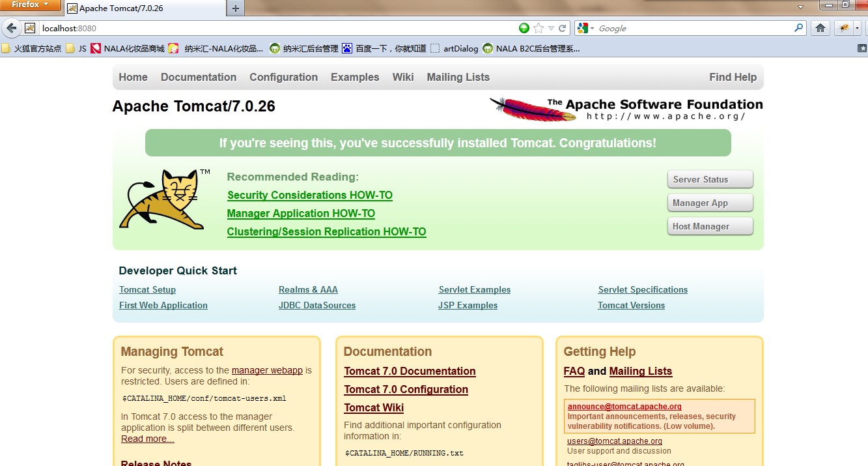Open Security Considerations HOW-TO link
The height and width of the screenshot is (466, 868).
[x=310, y=195]
